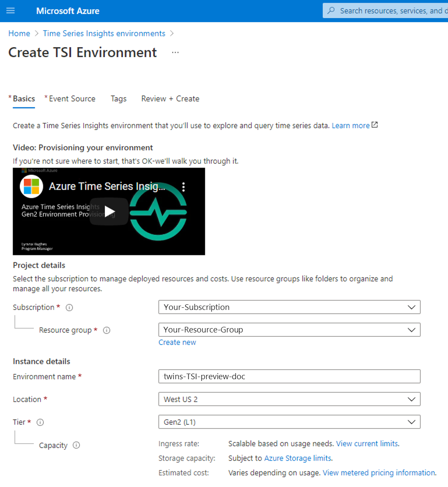Click the video title Azure Time Series Insig...
This screenshot has width=448, height=487.
[x=107, y=186]
